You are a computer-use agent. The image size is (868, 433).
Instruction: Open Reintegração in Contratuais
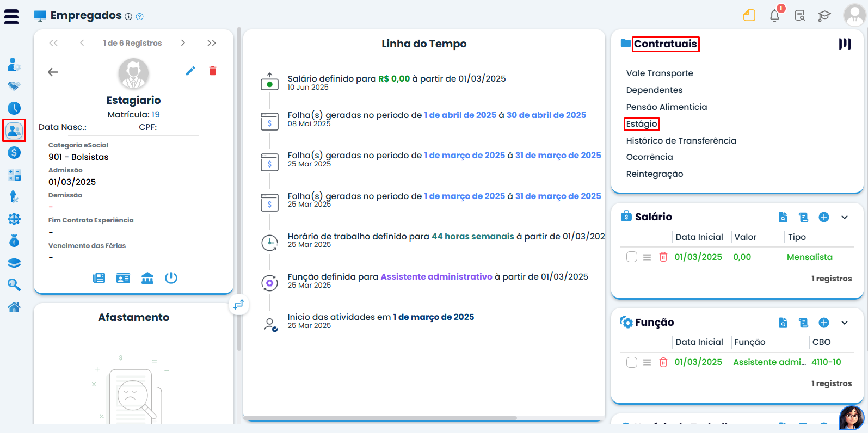click(x=655, y=174)
